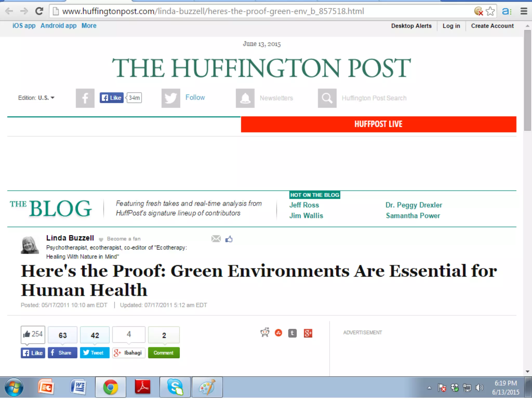
Task: Share article via Tumblr icon
Action: coord(292,333)
